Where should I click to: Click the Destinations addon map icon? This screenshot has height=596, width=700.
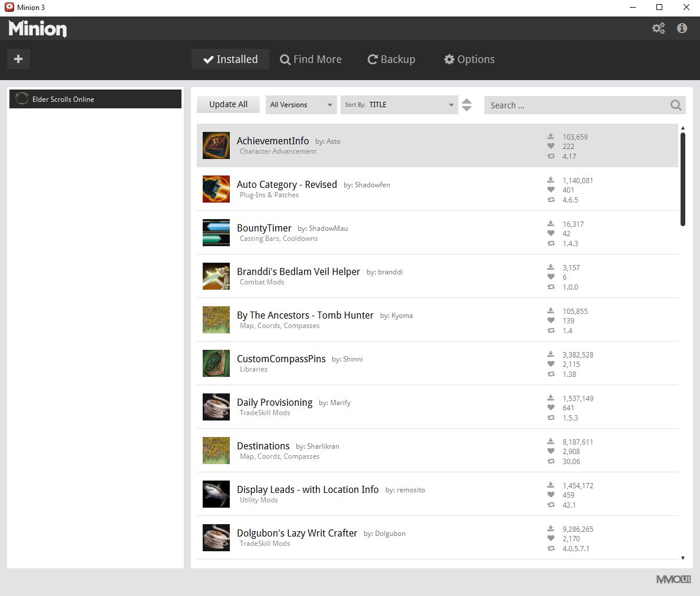pyautogui.click(x=216, y=451)
